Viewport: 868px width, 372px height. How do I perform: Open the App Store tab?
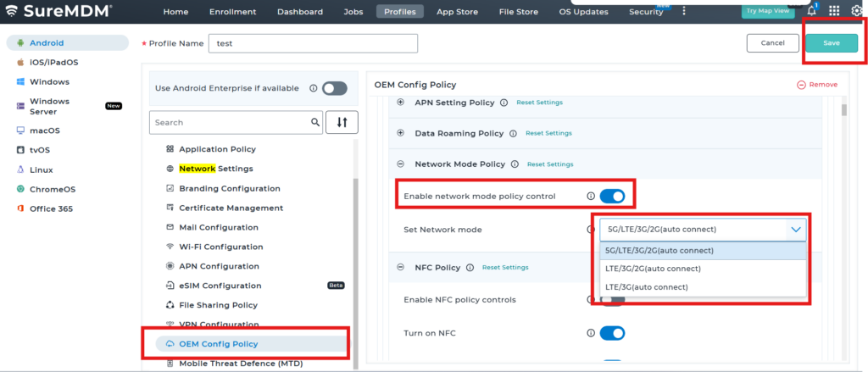point(457,12)
